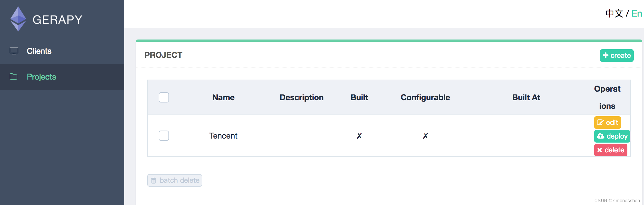Click the Gerapy logo icon

click(x=18, y=19)
